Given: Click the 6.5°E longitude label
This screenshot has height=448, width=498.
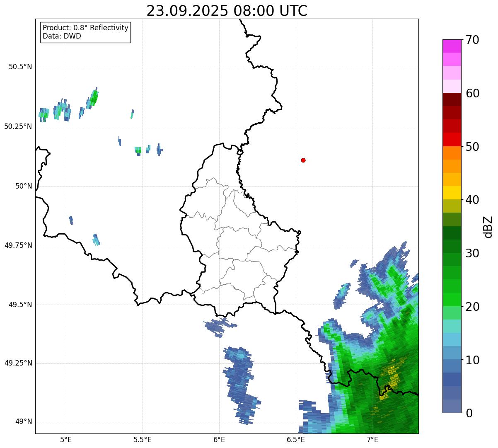Looking at the screenshot, I should (x=296, y=440).
